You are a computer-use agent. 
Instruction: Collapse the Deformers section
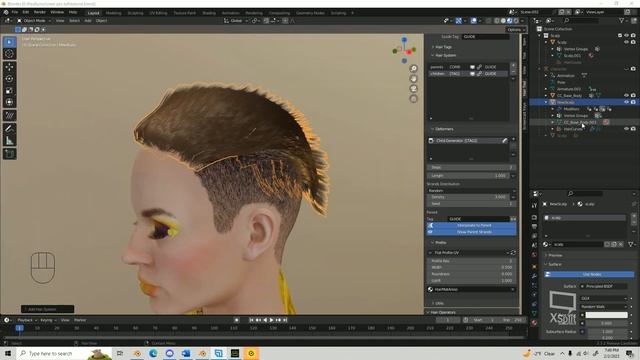[442, 129]
